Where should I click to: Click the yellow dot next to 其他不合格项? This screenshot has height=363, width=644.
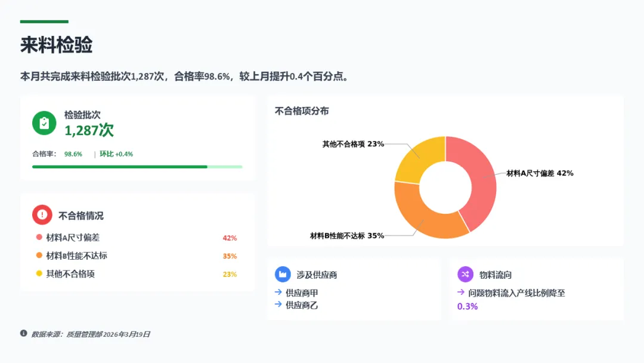(39, 273)
